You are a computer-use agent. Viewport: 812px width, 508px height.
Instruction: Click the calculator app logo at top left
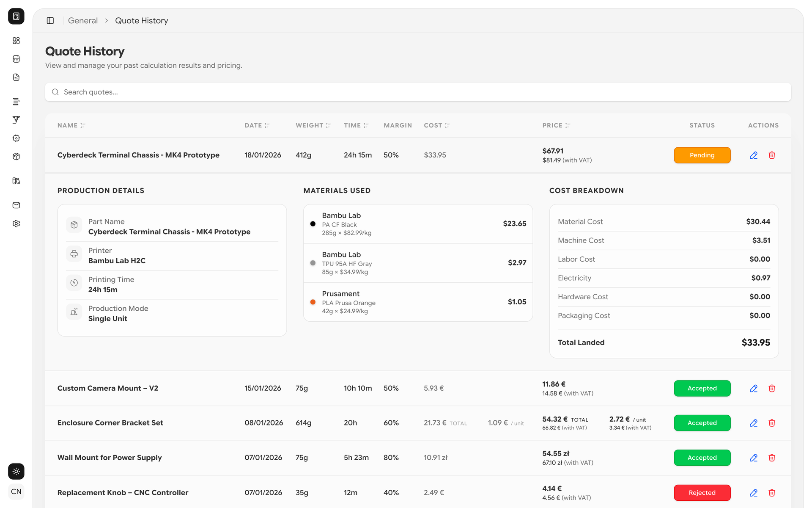click(x=16, y=16)
